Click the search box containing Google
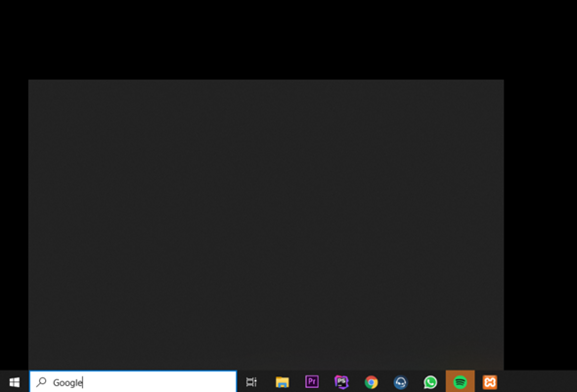577x392 pixels. pyautogui.click(x=133, y=381)
